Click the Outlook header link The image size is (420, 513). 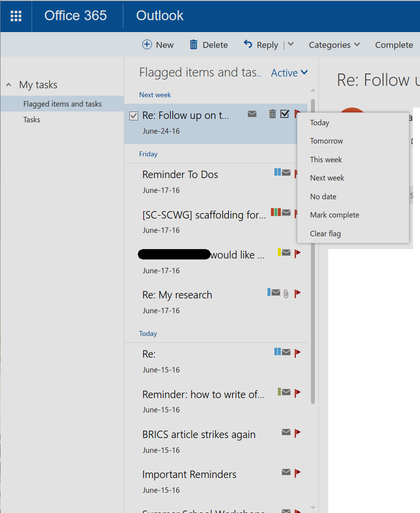tap(160, 16)
